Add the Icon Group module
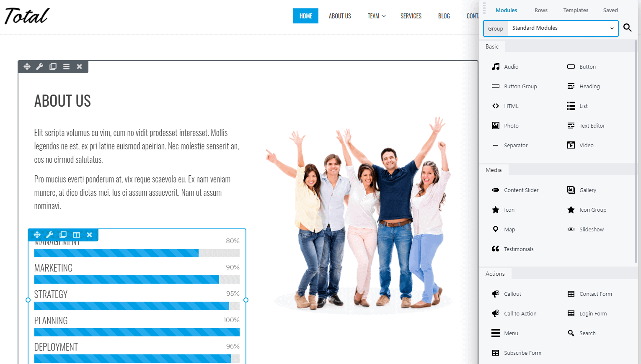Image resolution: width=641 pixels, height=364 pixels. click(x=587, y=210)
